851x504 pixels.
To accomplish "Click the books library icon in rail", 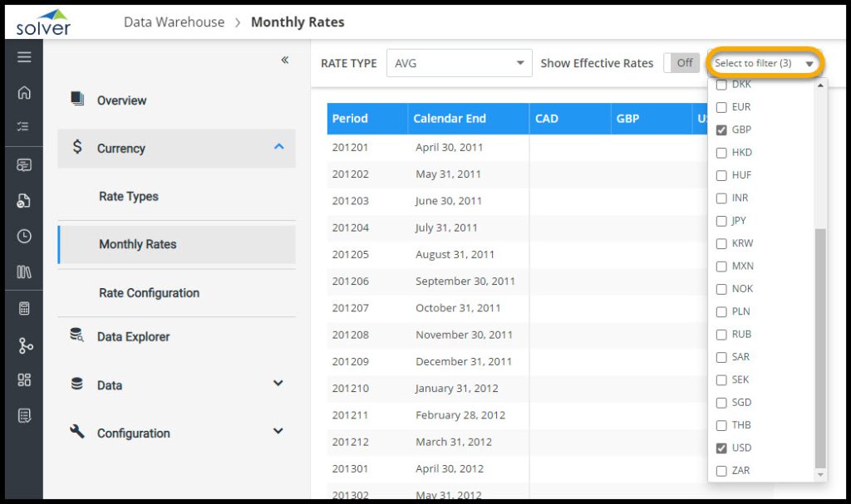I will 24,272.
